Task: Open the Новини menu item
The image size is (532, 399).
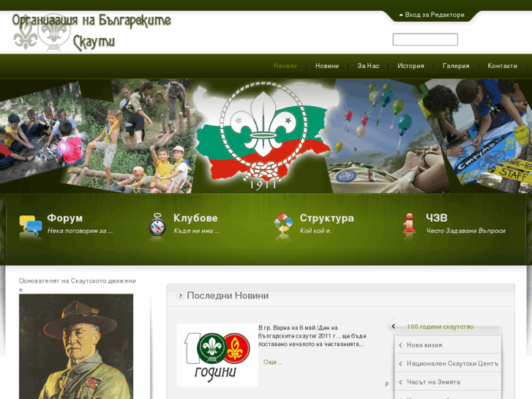Action: [327, 66]
